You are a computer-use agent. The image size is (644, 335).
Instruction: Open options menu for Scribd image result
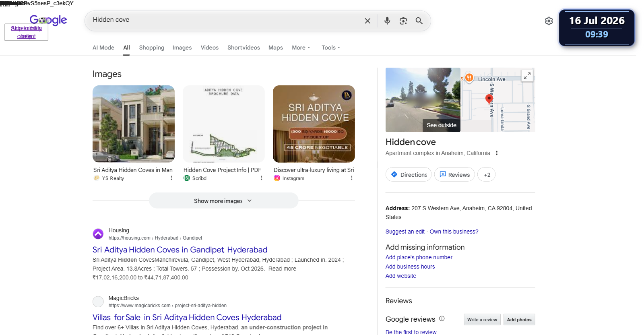(262, 178)
